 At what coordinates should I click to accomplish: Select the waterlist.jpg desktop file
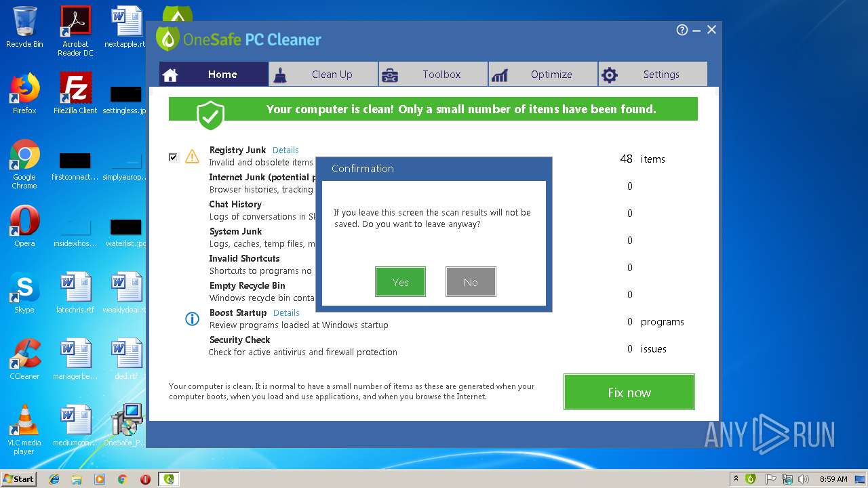tap(125, 232)
